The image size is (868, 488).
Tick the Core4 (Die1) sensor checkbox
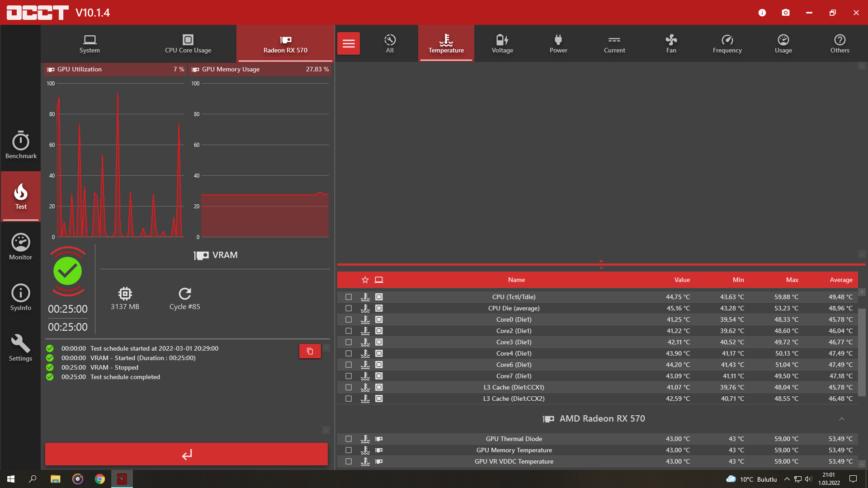pyautogui.click(x=349, y=353)
